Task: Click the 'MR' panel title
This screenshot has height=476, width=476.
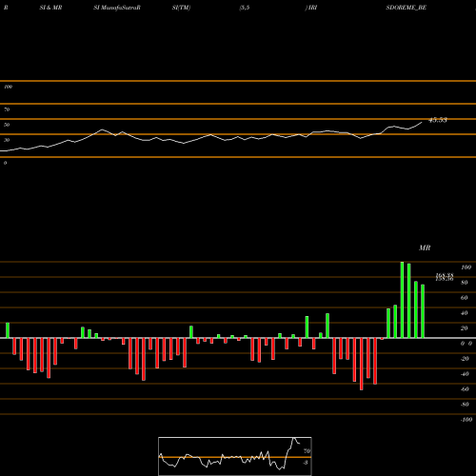Action: (425, 248)
